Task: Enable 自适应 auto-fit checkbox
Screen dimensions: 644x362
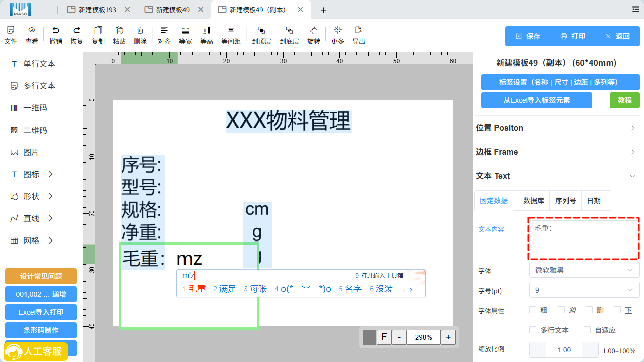Action: pos(587,330)
